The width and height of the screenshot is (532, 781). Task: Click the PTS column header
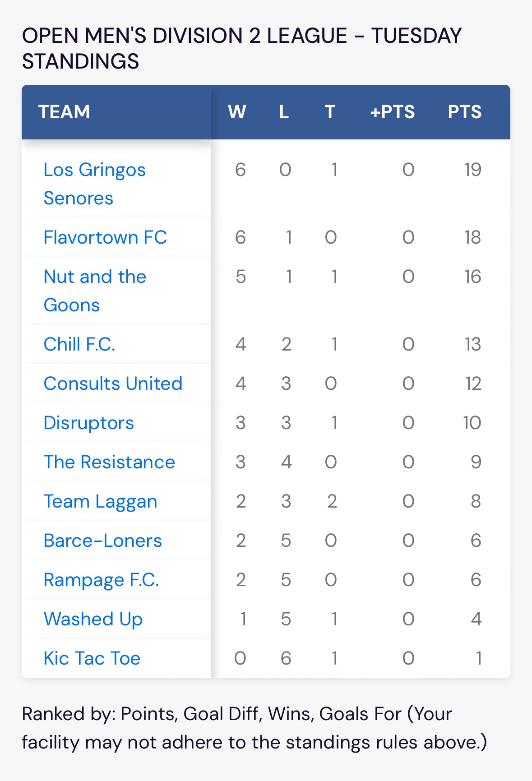(465, 112)
